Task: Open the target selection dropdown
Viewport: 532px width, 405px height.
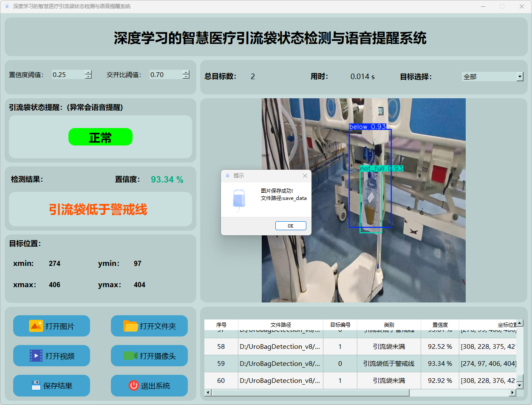Action: pos(520,77)
